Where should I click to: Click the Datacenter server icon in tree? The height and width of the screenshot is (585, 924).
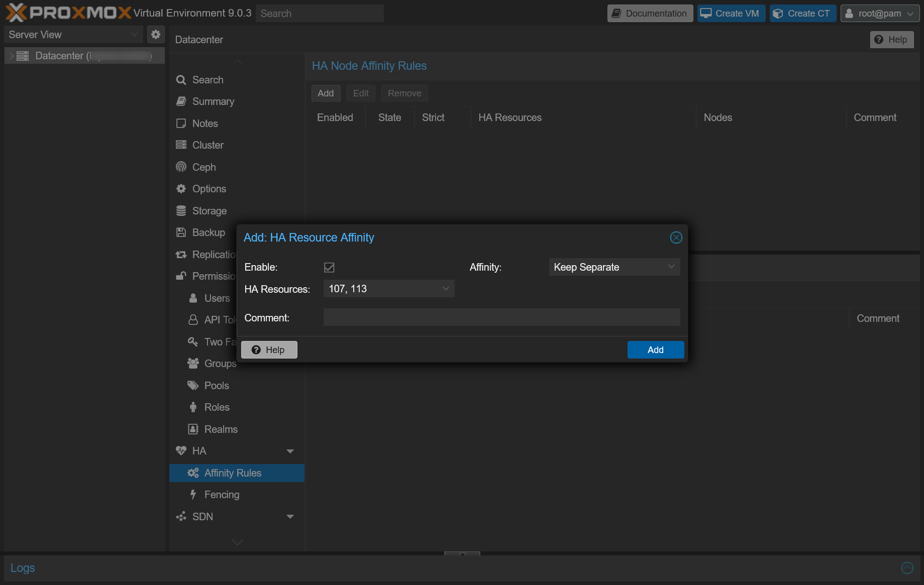23,56
